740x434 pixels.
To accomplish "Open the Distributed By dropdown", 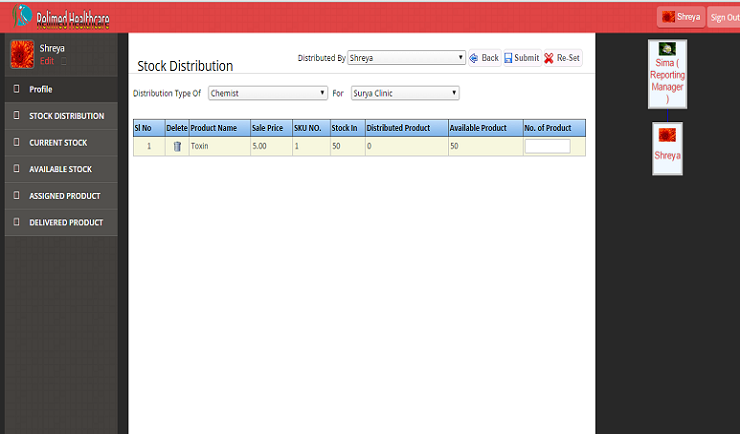I will [x=406, y=58].
